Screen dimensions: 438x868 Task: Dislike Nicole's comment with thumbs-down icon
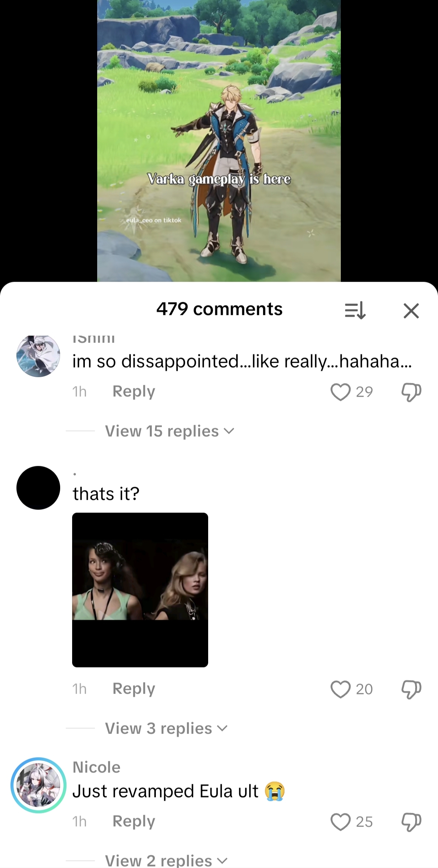pos(411,822)
